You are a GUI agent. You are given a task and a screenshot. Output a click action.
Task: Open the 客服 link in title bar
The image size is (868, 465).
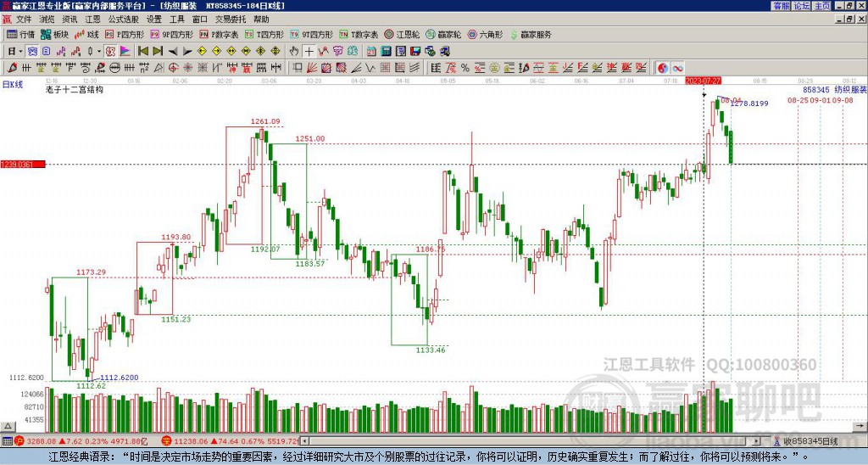[x=781, y=6]
